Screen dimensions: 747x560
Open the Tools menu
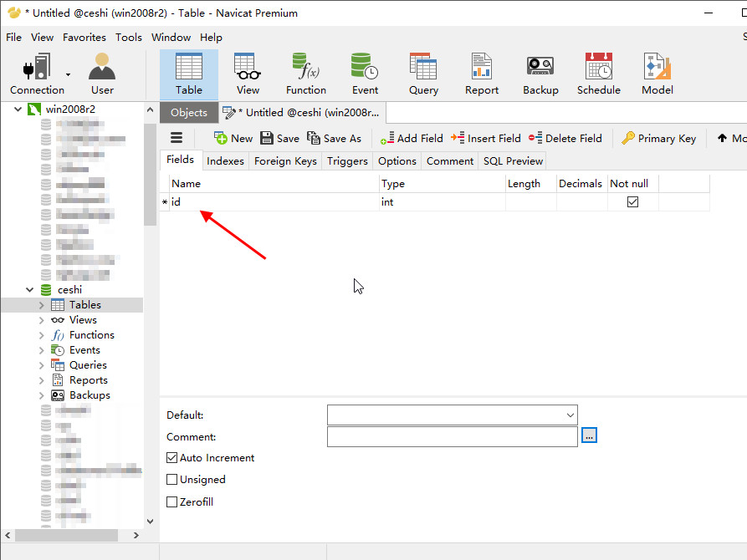pos(129,37)
